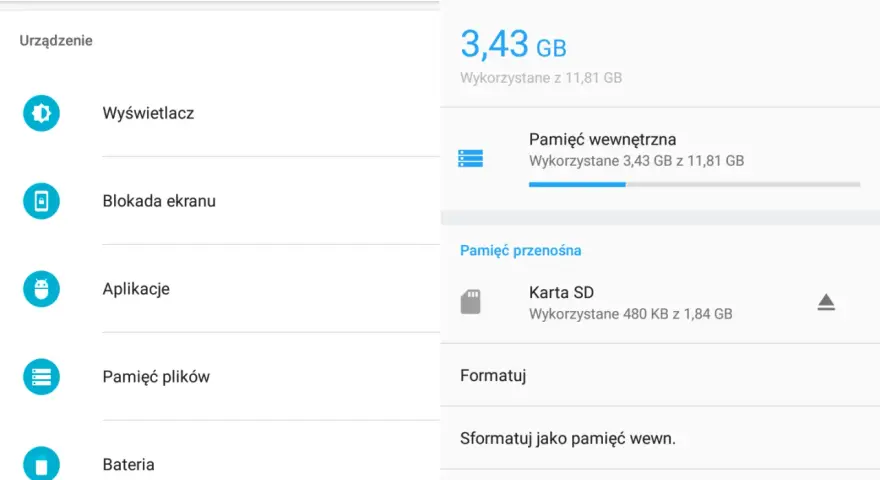Choose Formatuj option

coord(660,375)
